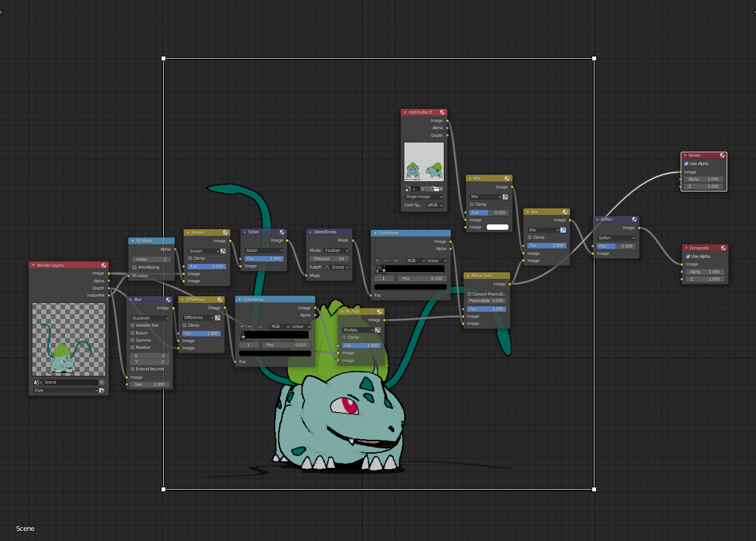The height and width of the screenshot is (541, 756).
Task: Toggle include-alpha icon on Difference node
Action: coord(218,318)
